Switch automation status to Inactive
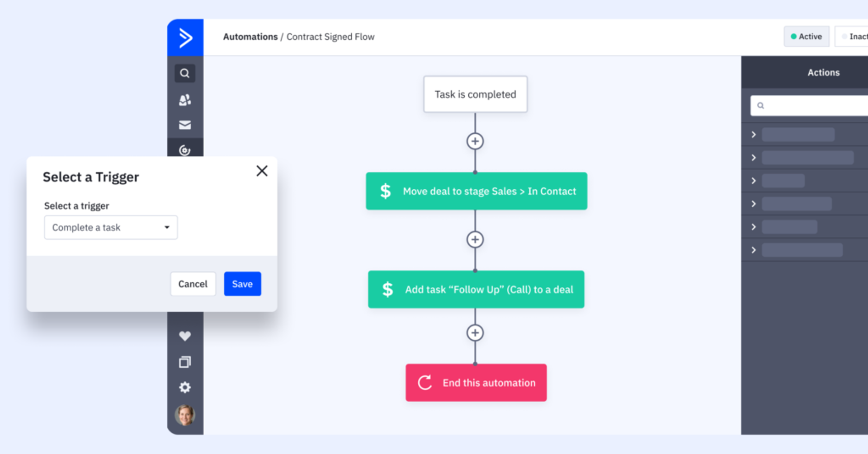 click(x=854, y=37)
